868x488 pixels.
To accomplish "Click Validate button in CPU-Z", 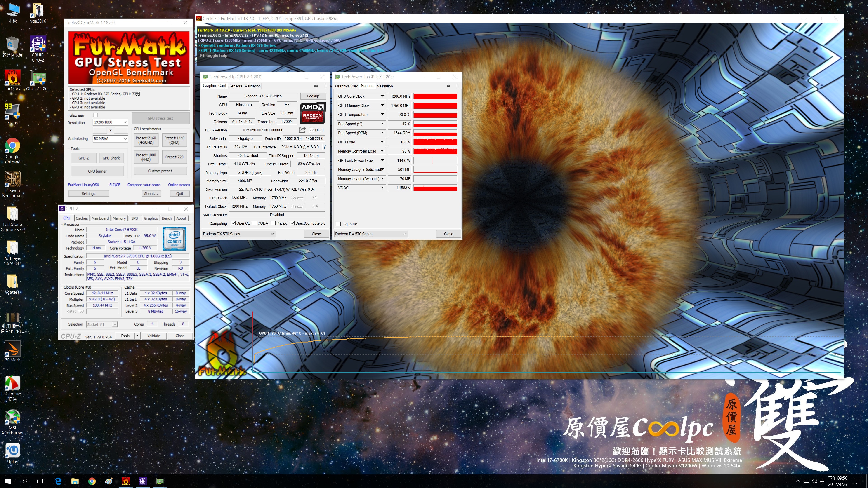I will (x=154, y=335).
